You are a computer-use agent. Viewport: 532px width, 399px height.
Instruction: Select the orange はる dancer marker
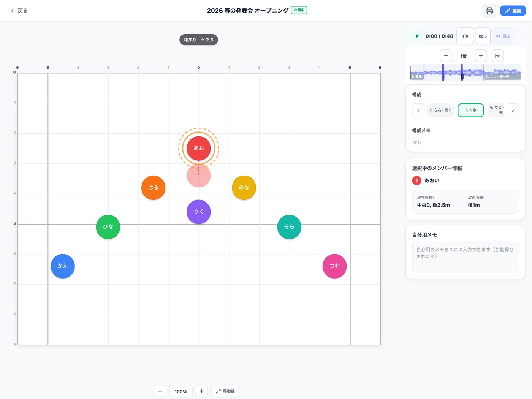pyautogui.click(x=153, y=187)
